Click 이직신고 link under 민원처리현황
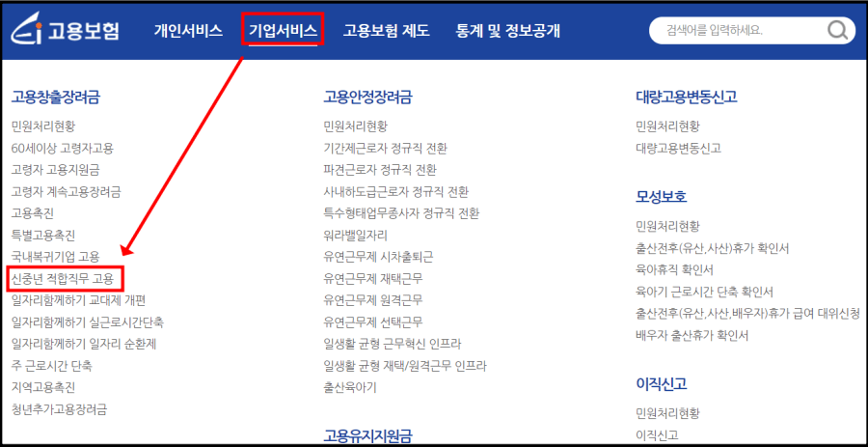The image size is (868, 447). [x=657, y=434]
